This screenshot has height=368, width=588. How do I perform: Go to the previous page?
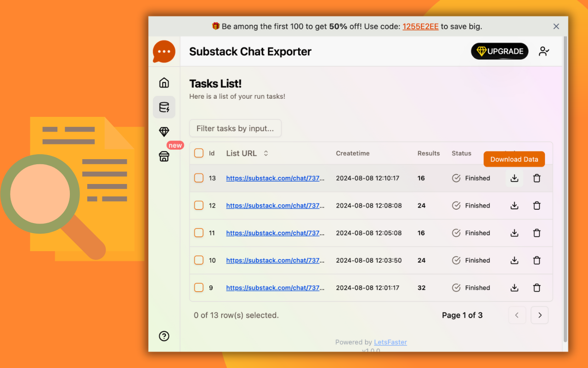point(517,315)
